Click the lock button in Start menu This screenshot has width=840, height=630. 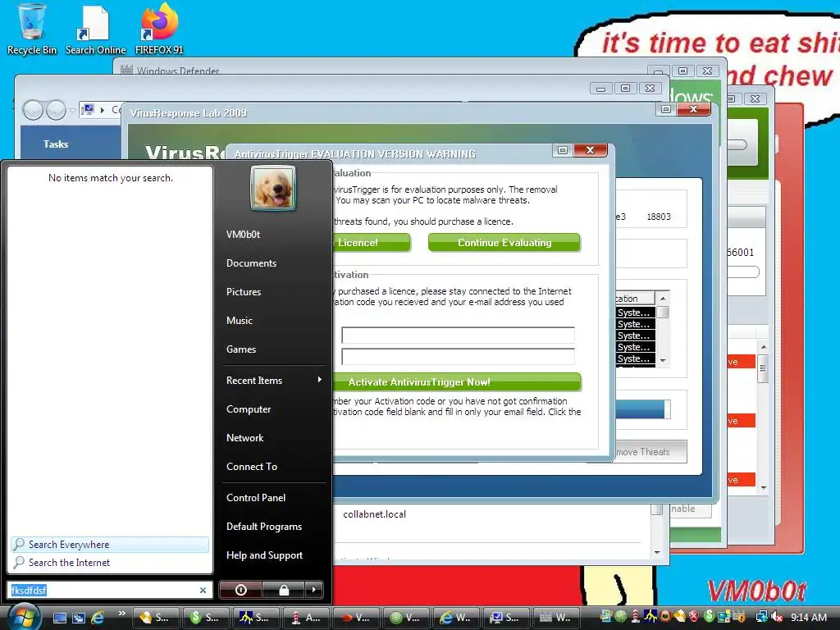coord(284,590)
